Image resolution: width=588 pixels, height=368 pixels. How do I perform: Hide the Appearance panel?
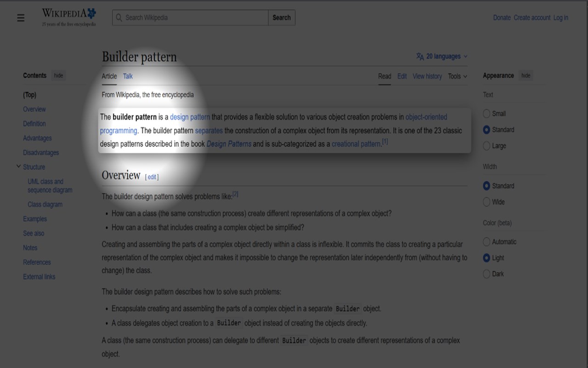[x=526, y=76]
